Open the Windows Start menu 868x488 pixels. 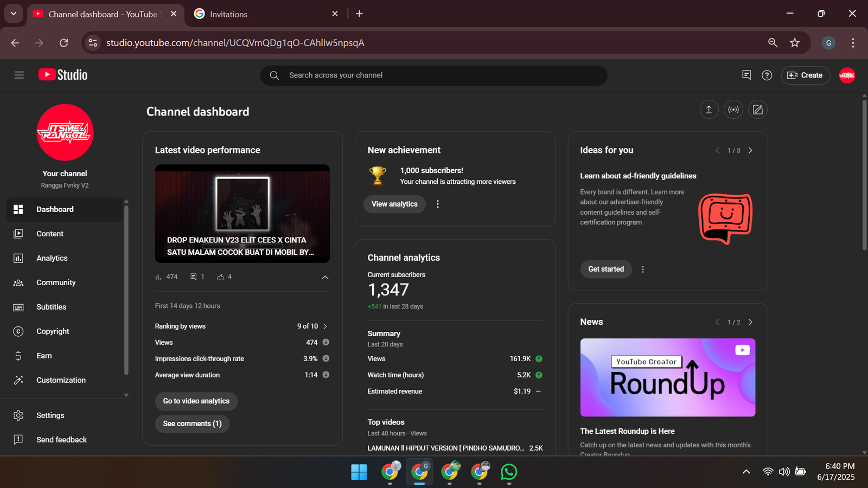tap(359, 472)
